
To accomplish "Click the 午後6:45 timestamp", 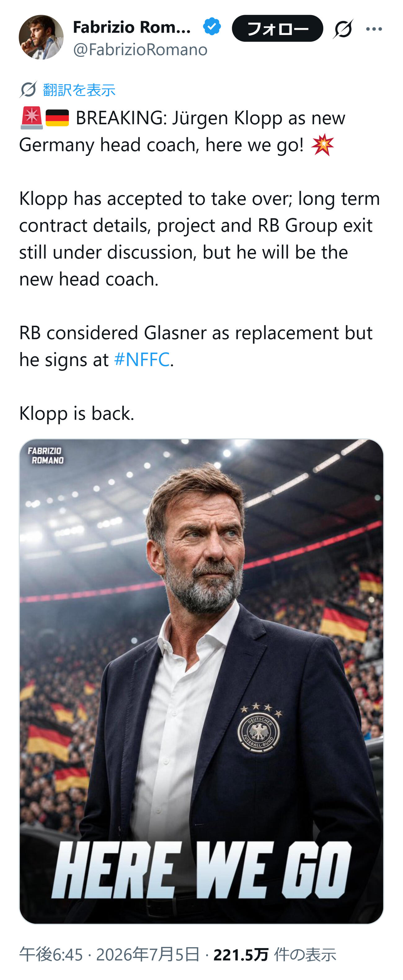I will (51, 955).
